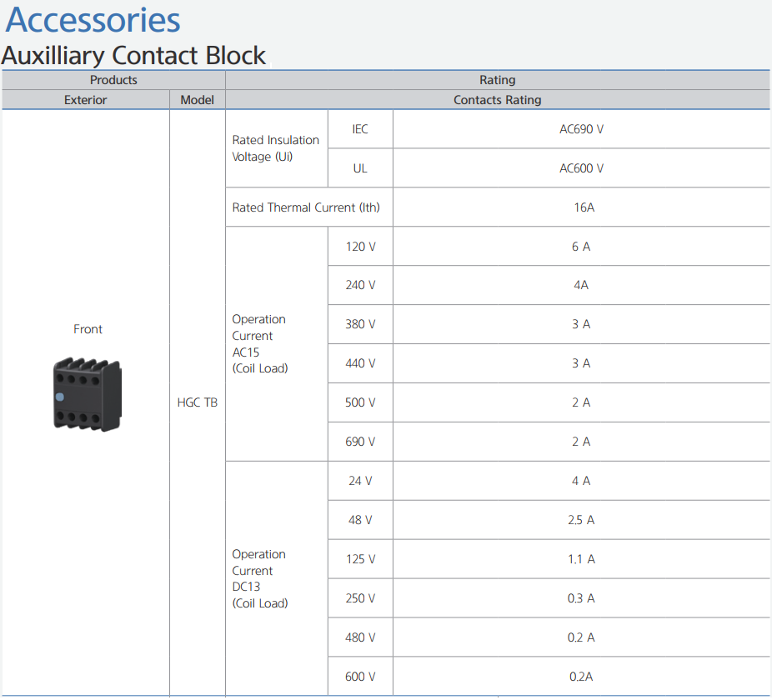Select the '4A' value in the 240 V row
Screen dimensions: 772x700
(x=581, y=285)
